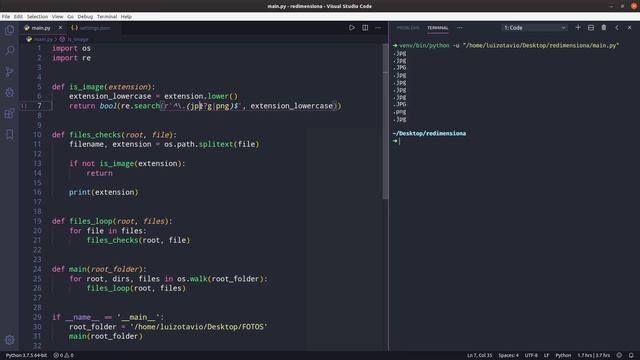
Task: Open the File menu
Action: [x=6, y=17]
